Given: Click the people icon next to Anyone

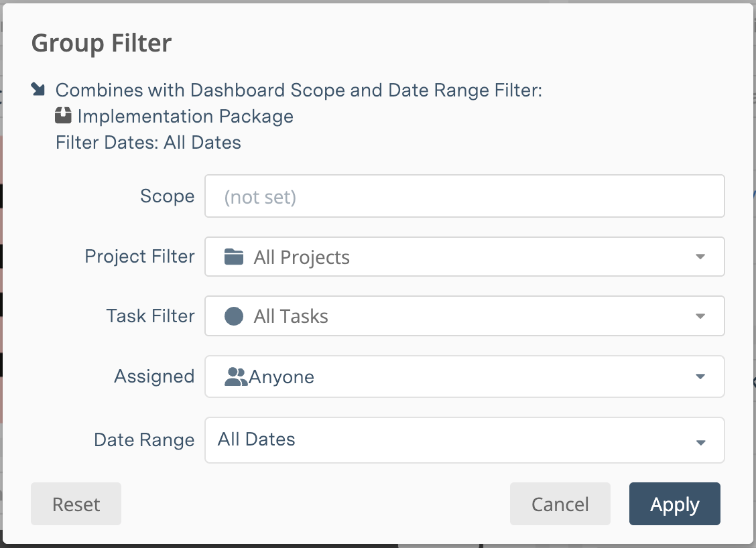Looking at the screenshot, I should [x=236, y=376].
